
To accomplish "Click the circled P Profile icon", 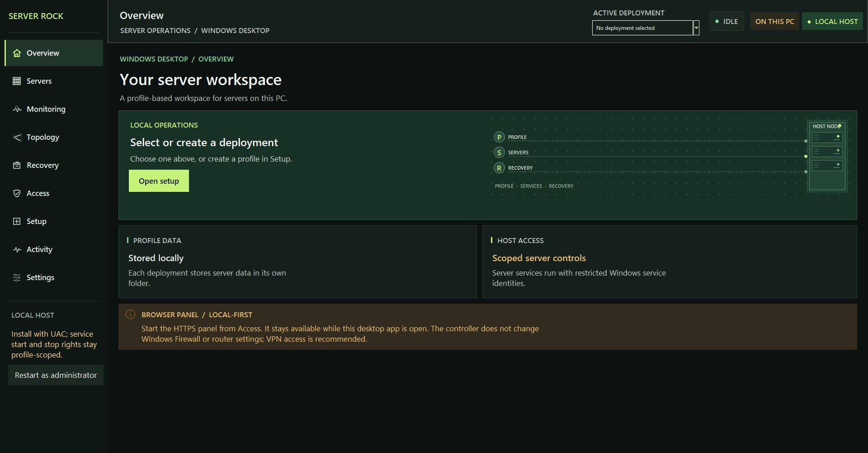I will 499,137.
